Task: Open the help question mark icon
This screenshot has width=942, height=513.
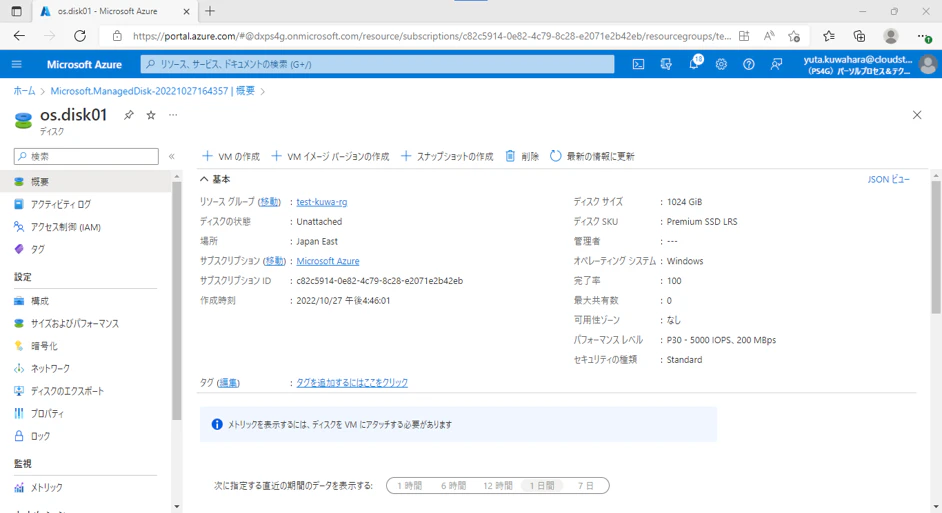Action: [x=749, y=64]
